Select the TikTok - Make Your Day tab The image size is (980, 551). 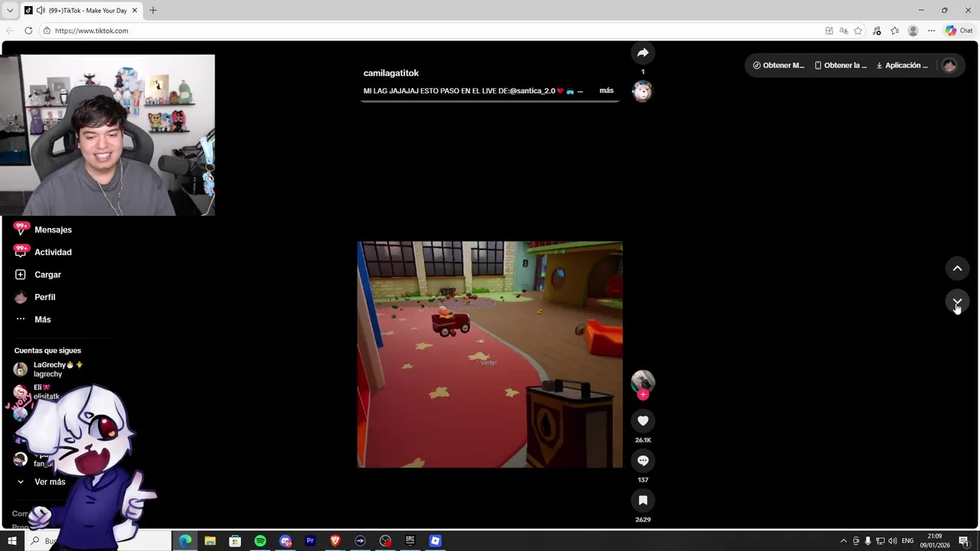click(80, 11)
